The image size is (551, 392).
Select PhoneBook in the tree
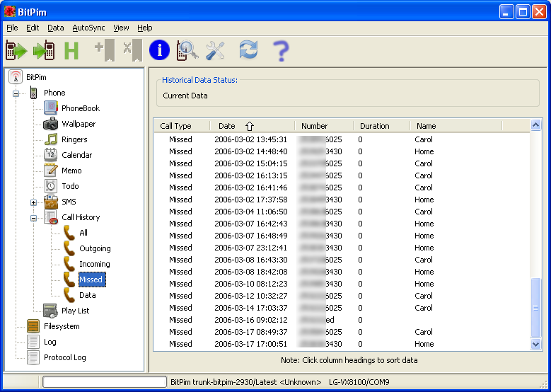click(80, 108)
